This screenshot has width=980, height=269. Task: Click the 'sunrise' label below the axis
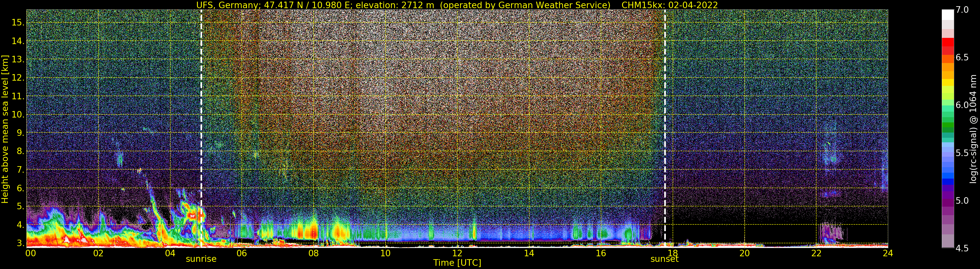tap(201, 259)
